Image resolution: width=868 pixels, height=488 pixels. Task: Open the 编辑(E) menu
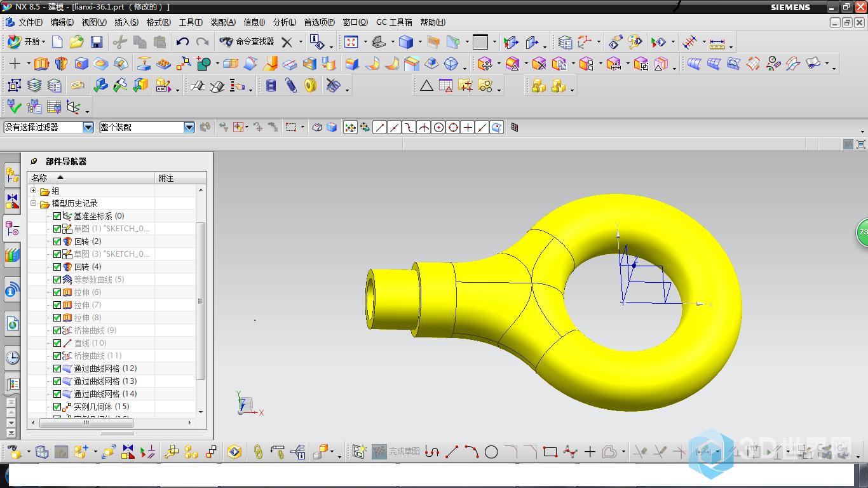(x=62, y=22)
